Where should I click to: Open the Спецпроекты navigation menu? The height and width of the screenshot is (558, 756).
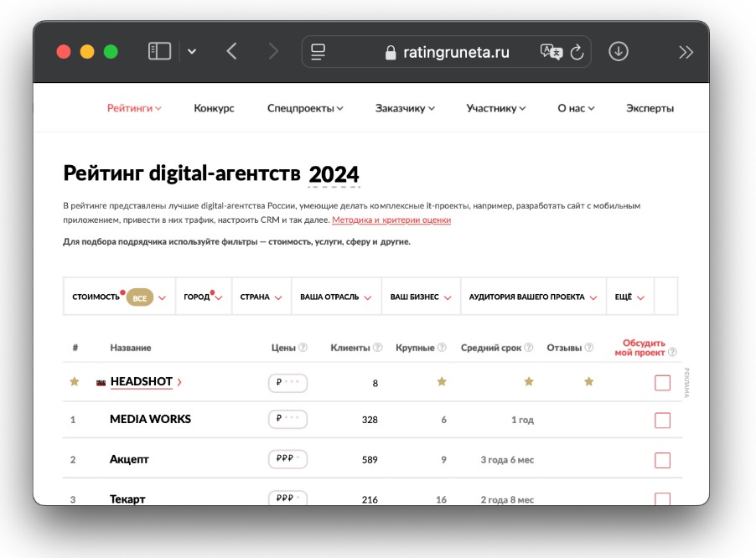(305, 108)
